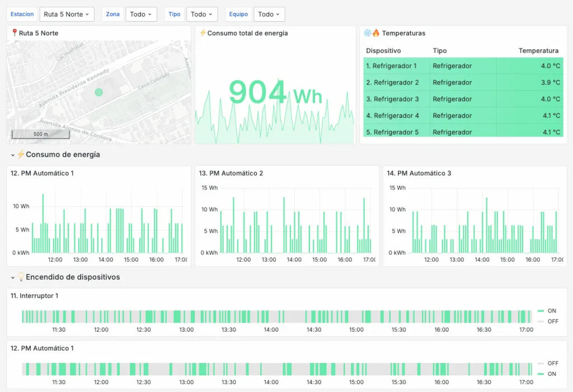Open the Estacion dropdown showing Ruta 5 Norte
Screen dimensions: 573x392
[67, 14]
